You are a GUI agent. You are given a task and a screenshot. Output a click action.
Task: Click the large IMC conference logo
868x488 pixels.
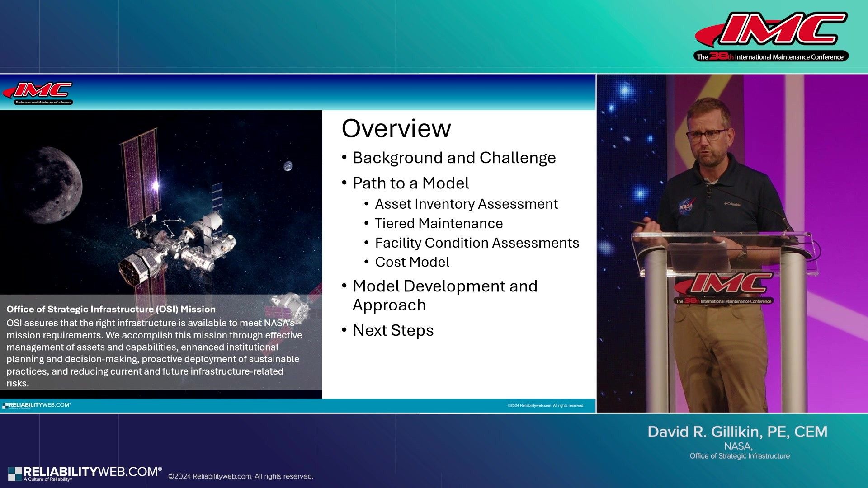771,36
